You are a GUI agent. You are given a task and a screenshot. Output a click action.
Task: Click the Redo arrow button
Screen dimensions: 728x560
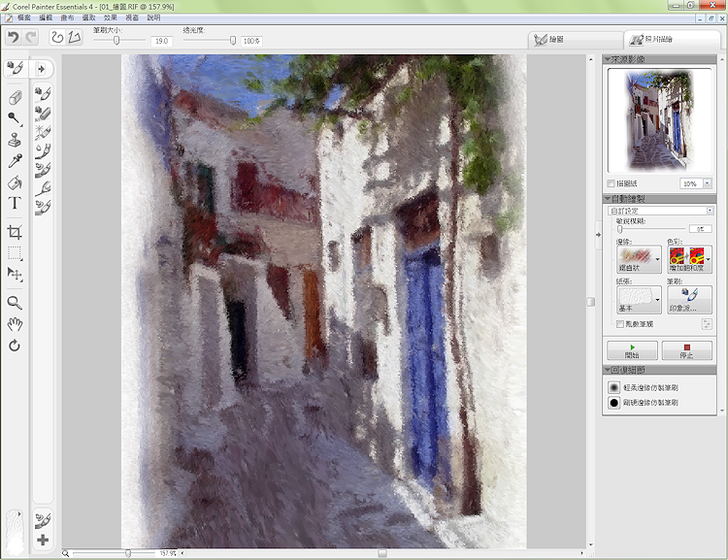[31, 37]
